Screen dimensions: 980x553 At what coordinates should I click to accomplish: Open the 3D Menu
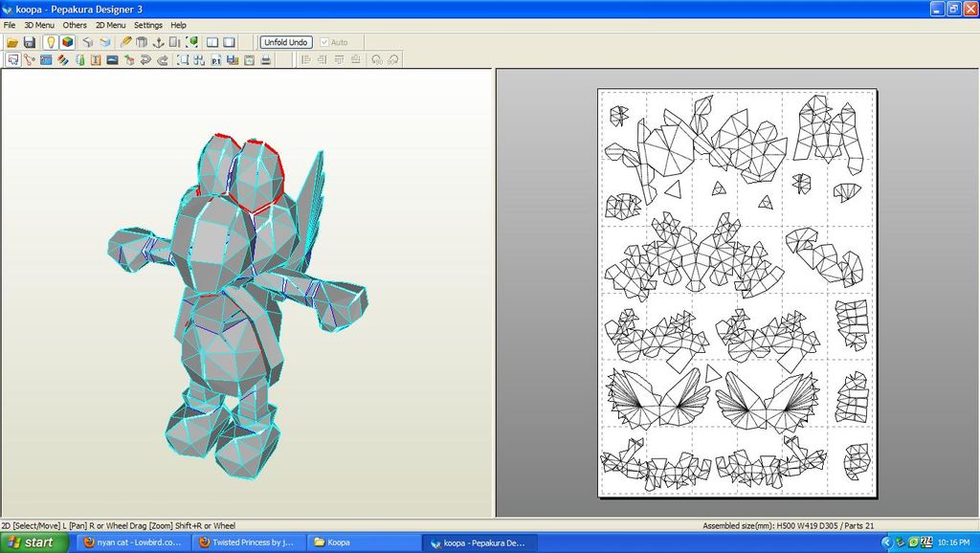[x=39, y=25]
